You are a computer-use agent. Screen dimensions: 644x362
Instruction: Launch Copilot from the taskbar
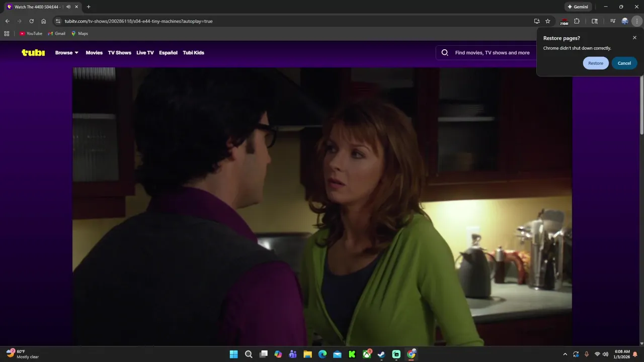(x=278, y=354)
